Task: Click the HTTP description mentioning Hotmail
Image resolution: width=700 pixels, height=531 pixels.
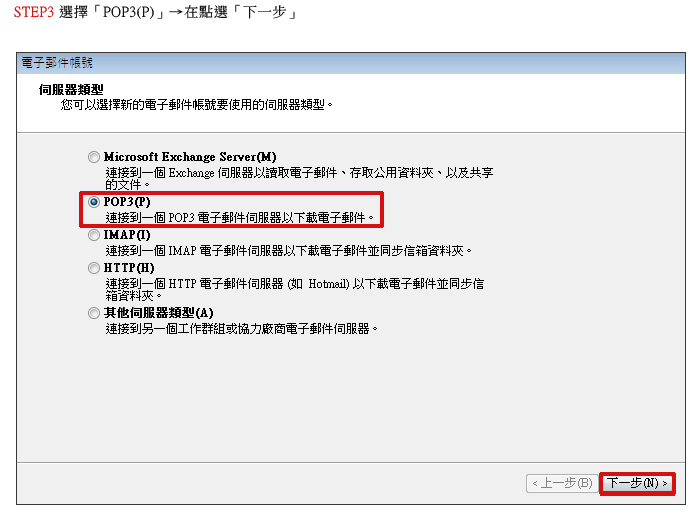Action: (295, 290)
